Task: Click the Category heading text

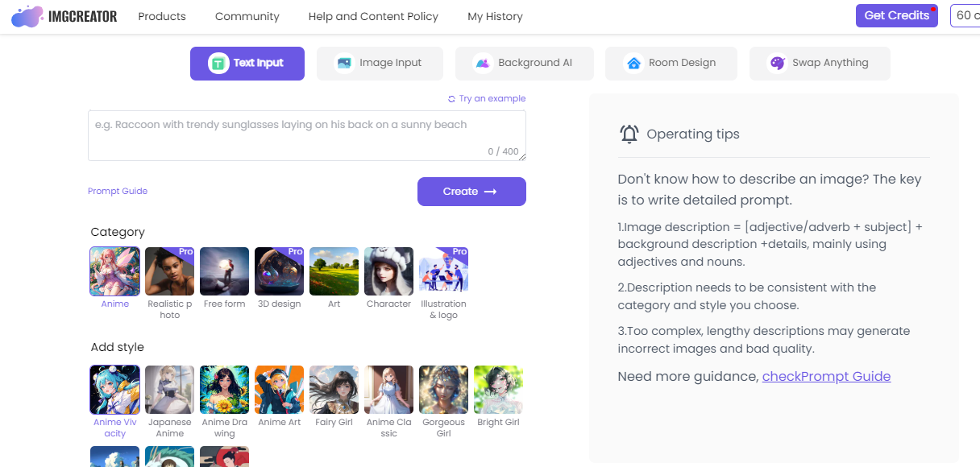Action: [118, 232]
